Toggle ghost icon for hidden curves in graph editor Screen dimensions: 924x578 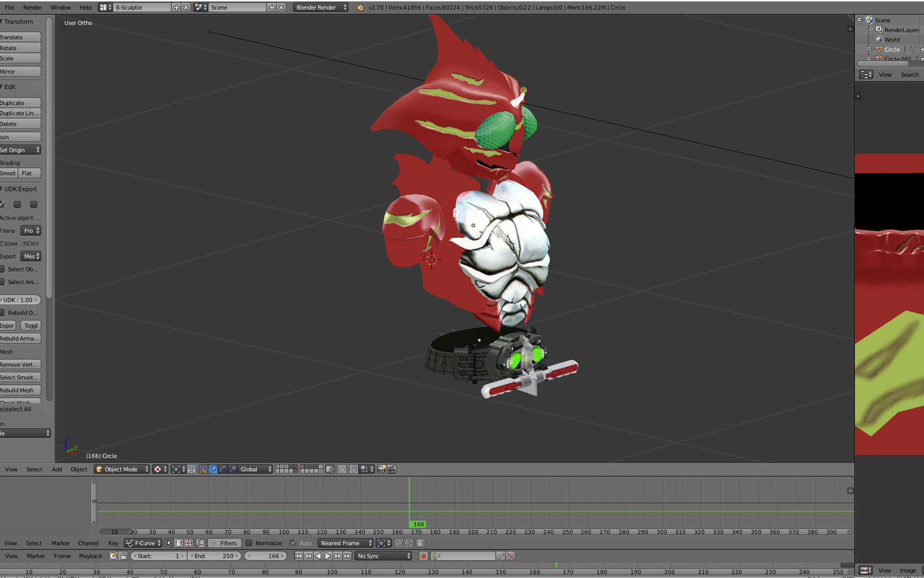[x=179, y=543]
